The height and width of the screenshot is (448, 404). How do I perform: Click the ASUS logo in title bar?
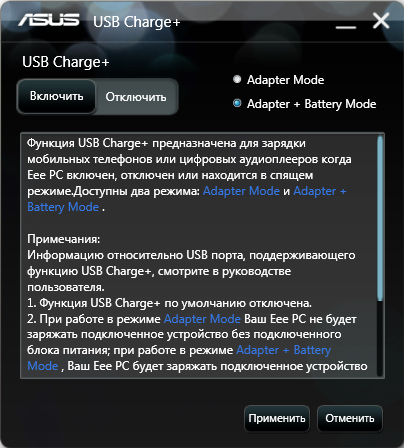click(49, 20)
